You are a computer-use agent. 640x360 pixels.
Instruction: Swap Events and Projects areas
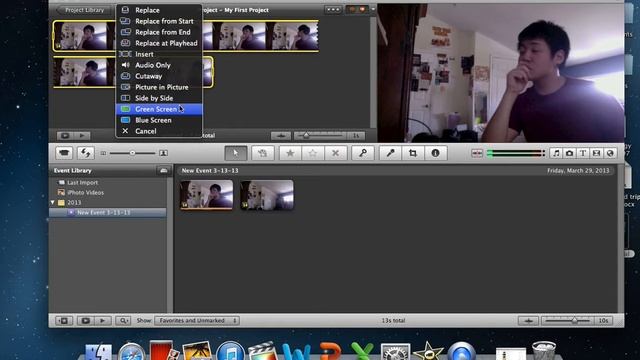click(85, 153)
